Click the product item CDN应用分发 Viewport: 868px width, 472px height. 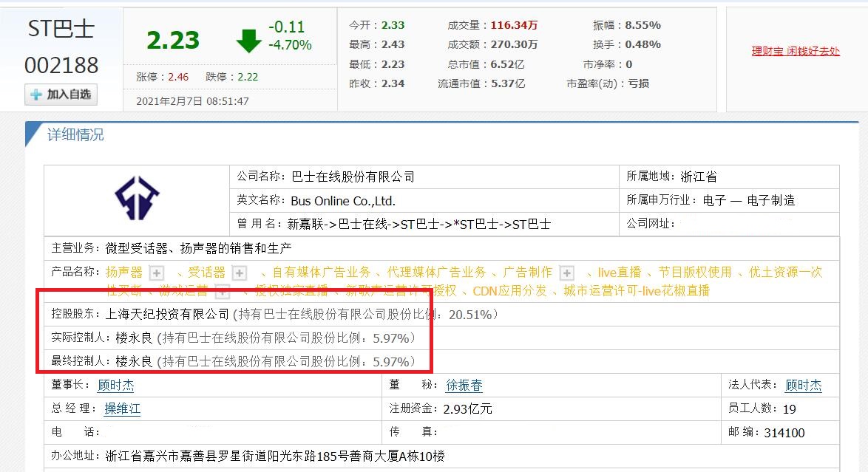pos(510,291)
